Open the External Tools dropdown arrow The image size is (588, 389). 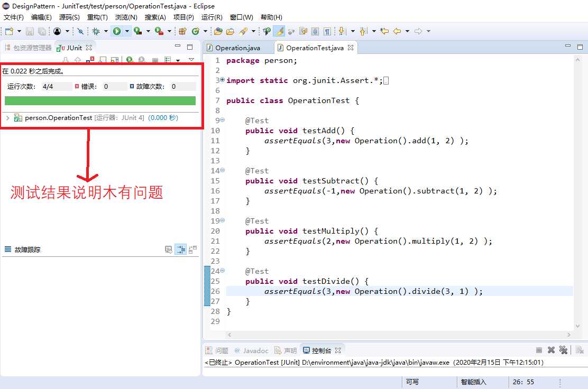169,32
